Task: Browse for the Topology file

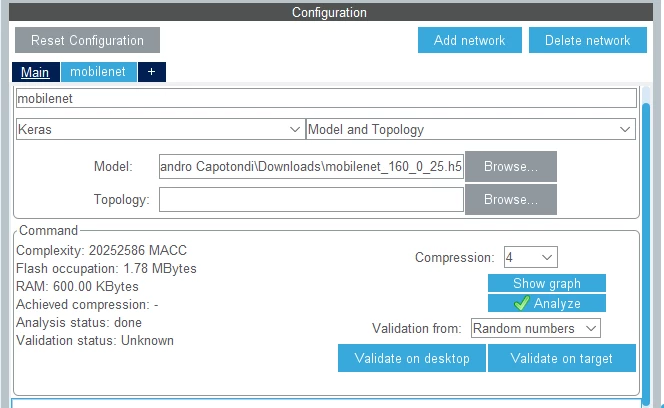Action: (511, 199)
